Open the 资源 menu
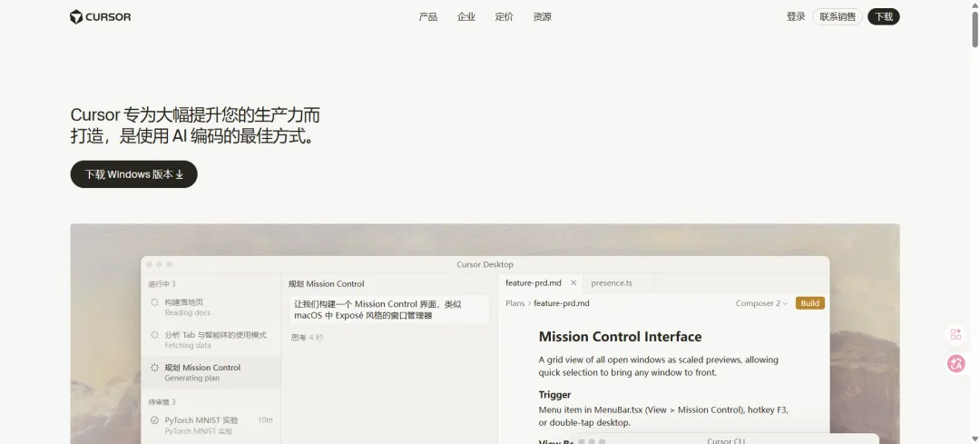Viewport: 980px width, 444px height. point(543,17)
